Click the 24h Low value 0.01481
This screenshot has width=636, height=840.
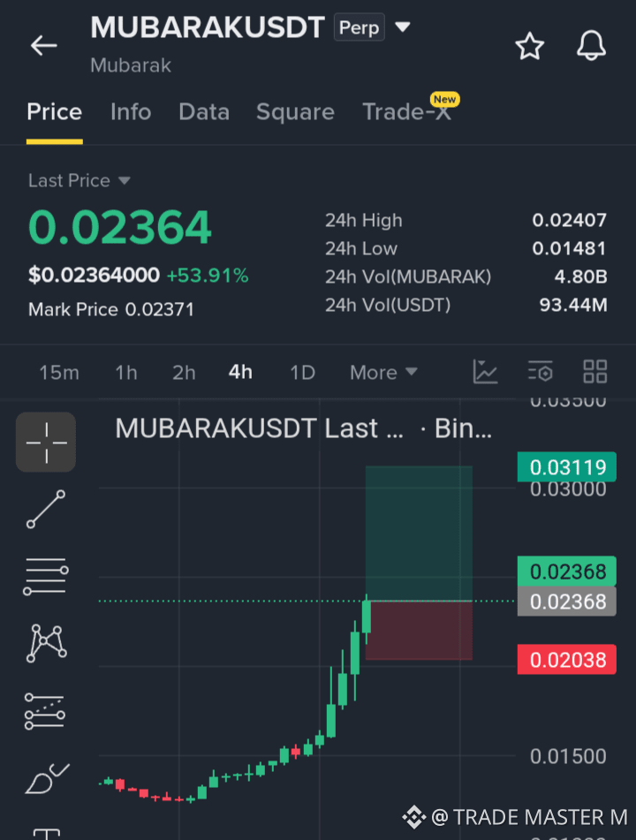(569, 248)
